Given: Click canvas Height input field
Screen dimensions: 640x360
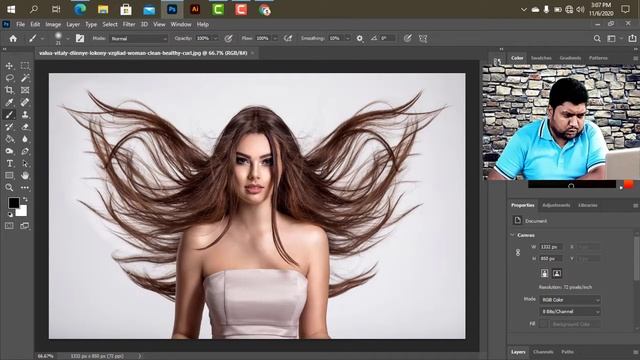Looking at the screenshot, I should (551, 259).
